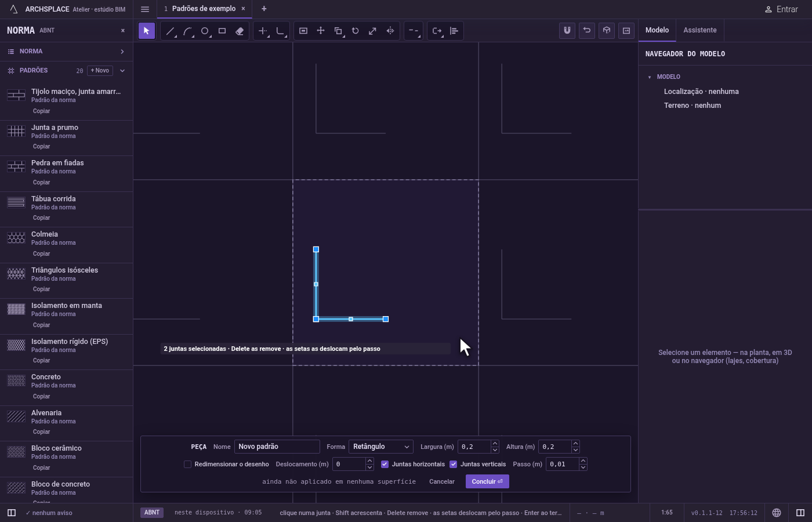This screenshot has width=812, height=522.
Task: Click the Nome field with Novo padrão
Action: tap(277, 447)
